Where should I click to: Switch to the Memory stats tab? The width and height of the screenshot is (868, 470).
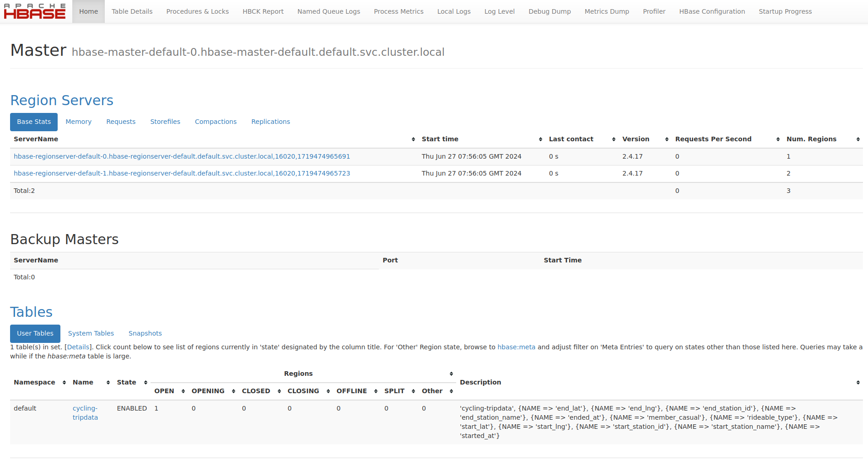[78, 122]
